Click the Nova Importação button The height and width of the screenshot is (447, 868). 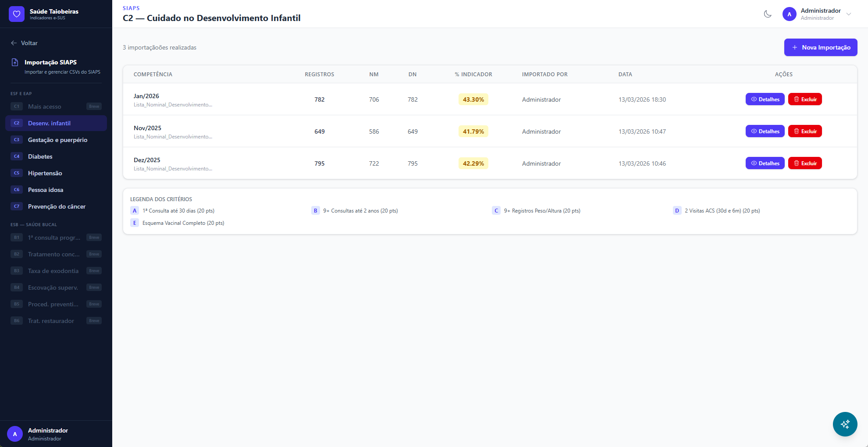point(820,47)
